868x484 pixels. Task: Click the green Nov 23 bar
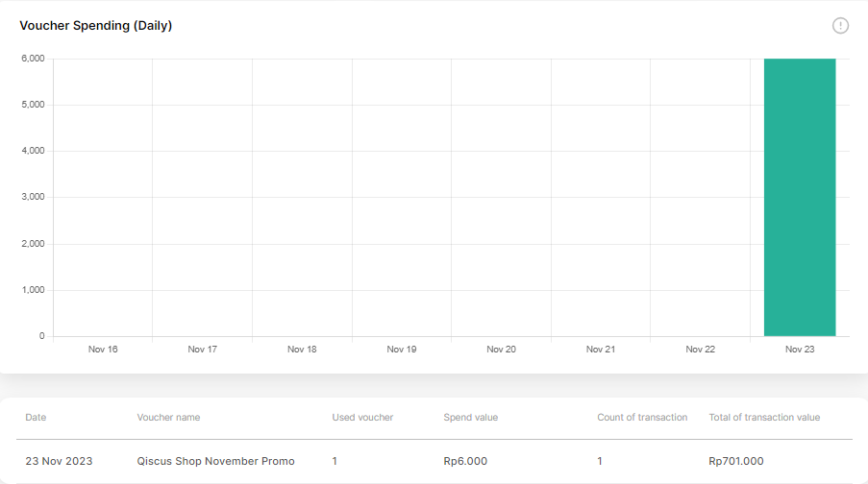click(x=800, y=197)
